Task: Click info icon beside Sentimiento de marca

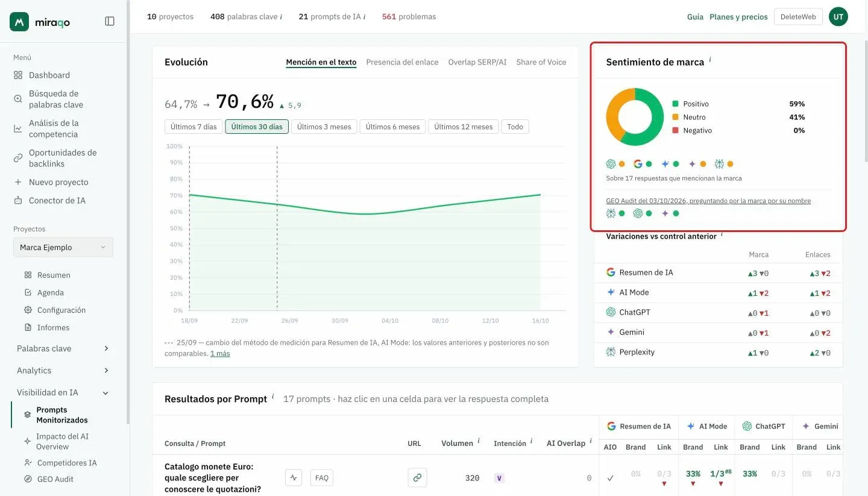Action: pos(710,60)
